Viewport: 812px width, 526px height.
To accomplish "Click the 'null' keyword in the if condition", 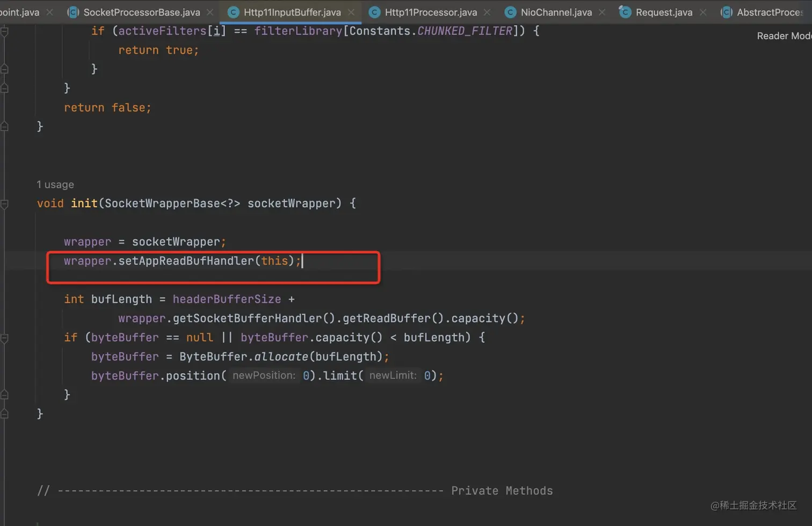I will 199,338.
